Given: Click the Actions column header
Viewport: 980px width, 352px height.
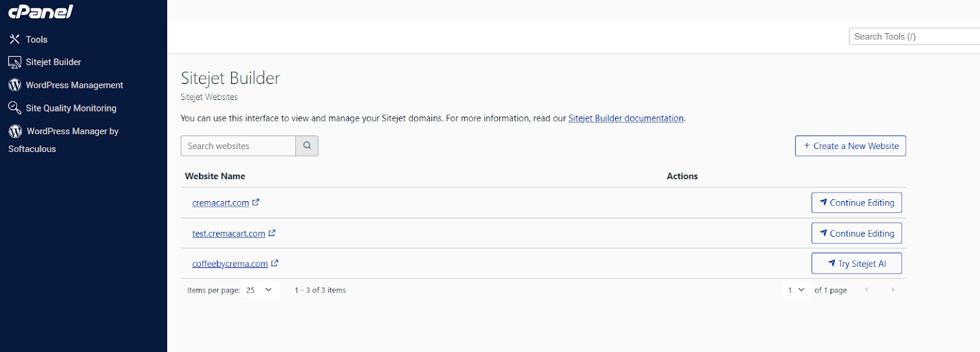Looking at the screenshot, I should click(682, 176).
